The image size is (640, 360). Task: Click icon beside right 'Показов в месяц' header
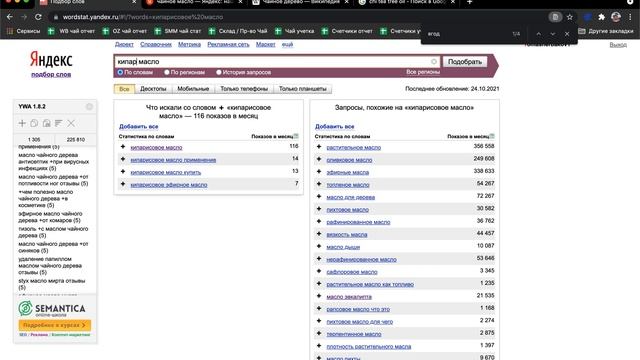click(x=492, y=136)
